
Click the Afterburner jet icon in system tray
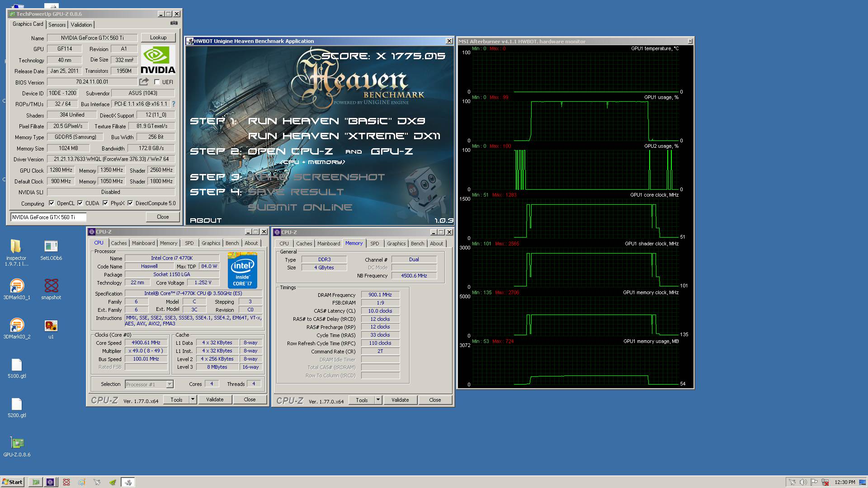point(792,482)
